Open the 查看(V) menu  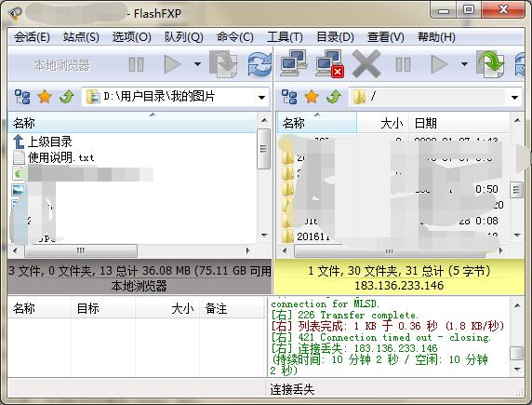click(x=385, y=36)
